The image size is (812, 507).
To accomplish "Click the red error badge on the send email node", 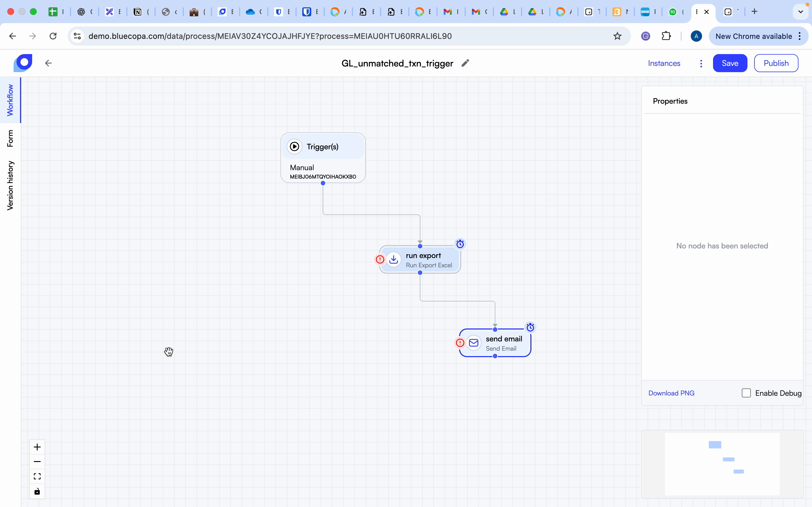I will [460, 343].
